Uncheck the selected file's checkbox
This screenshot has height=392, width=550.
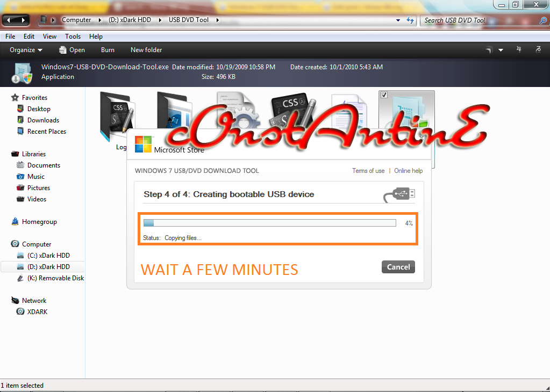pyautogui.click(x=384, y=95)
